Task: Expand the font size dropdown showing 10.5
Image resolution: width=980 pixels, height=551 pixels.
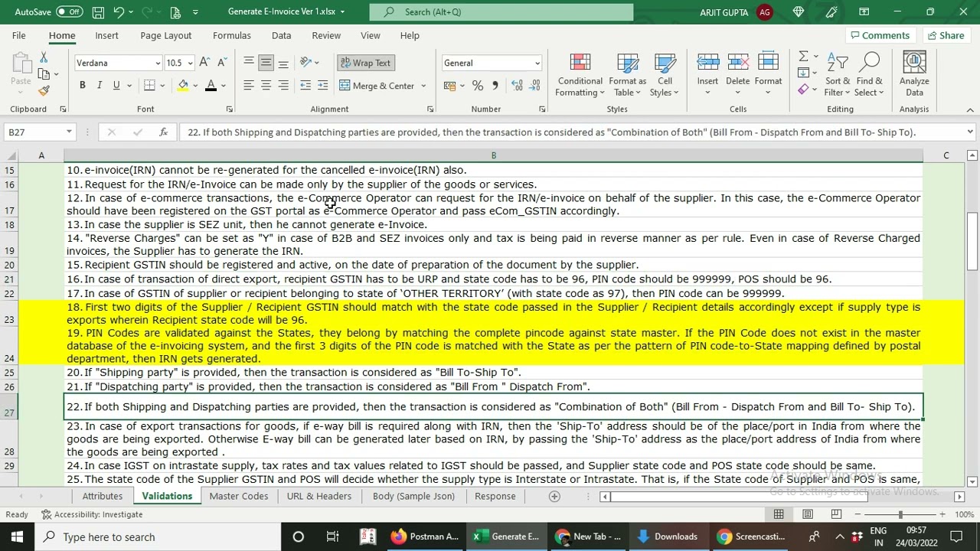Action: pos(190,63)
